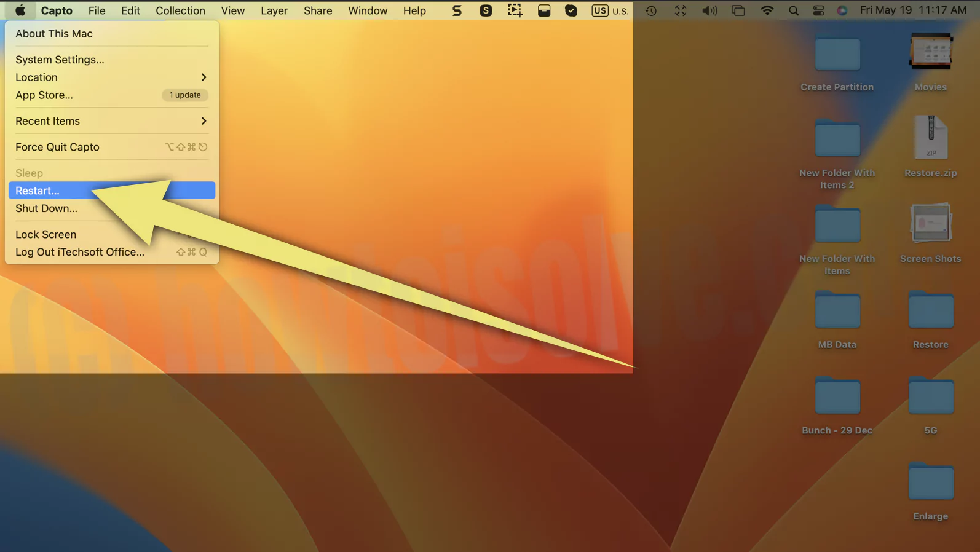Open the Collection menu
This screenshot has height=552, width=980.
(180, 10)
